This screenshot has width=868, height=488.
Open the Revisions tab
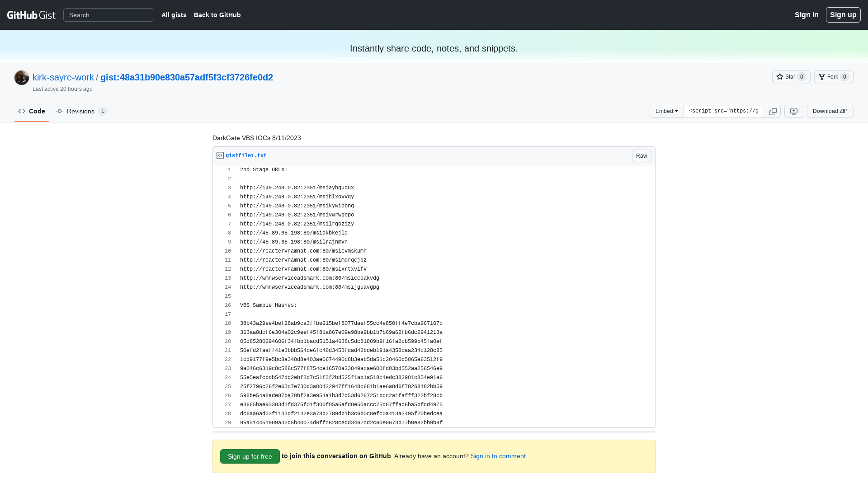pyautogui.click(x=81, y=111)
